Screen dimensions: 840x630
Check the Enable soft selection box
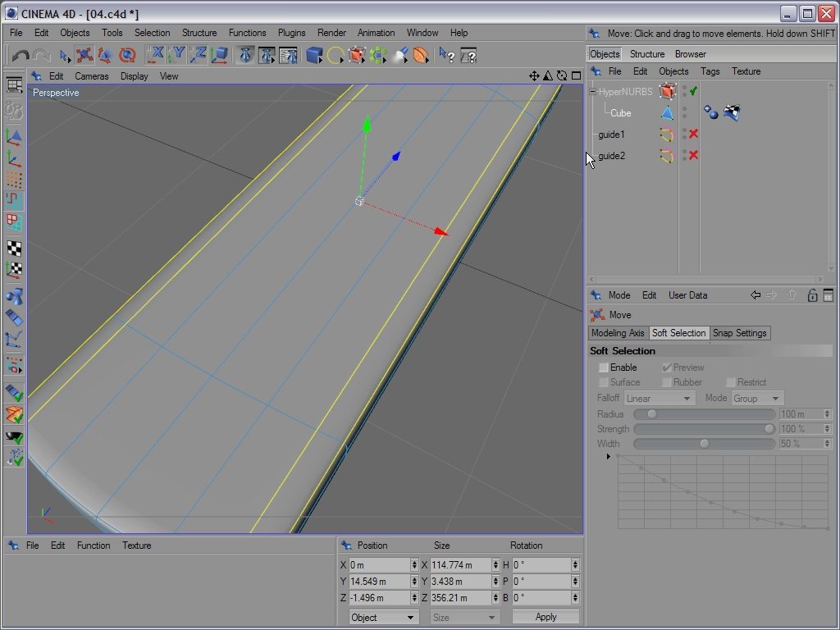coord(603,367)
